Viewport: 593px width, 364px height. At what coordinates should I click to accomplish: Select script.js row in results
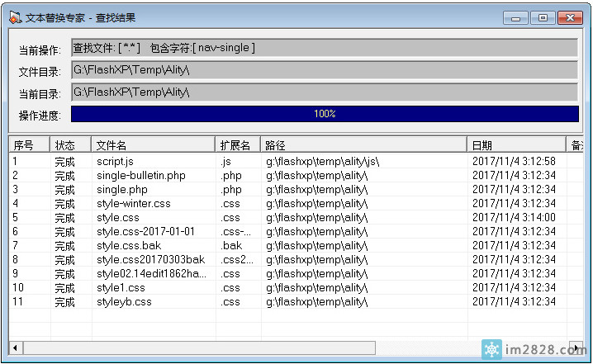115,161
